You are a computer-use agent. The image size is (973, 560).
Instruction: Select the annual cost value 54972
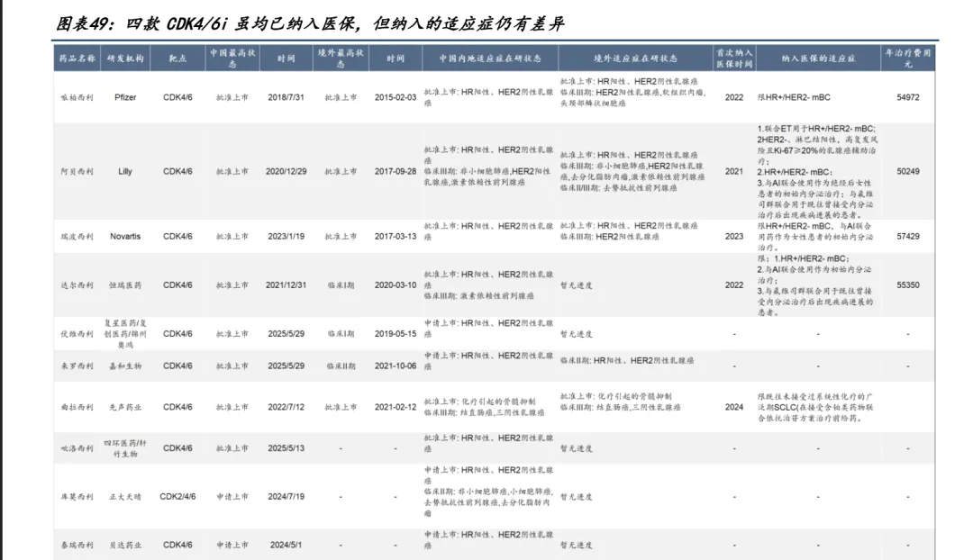coord(908,97)
